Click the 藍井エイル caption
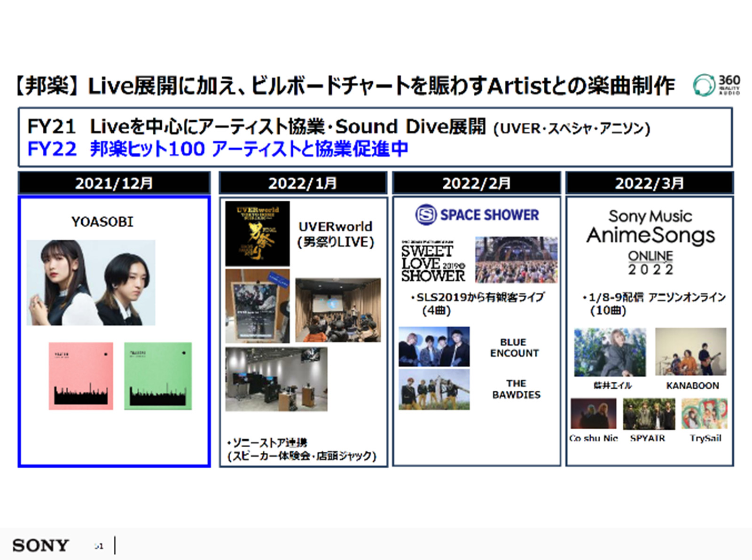The height and width of the screenshot is (560, 752). coord(612,386)
